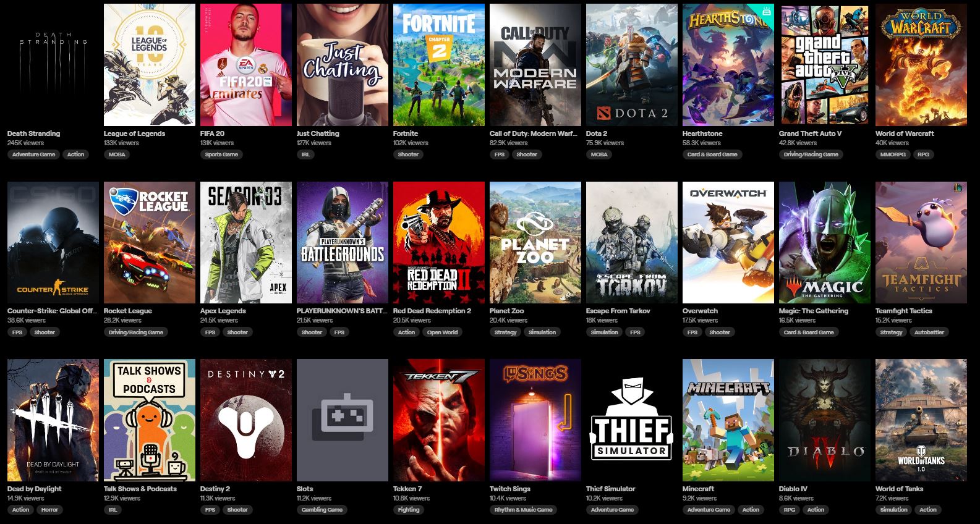Click the Autobattler tag under Teamfight Tactics

pos(929,332)
